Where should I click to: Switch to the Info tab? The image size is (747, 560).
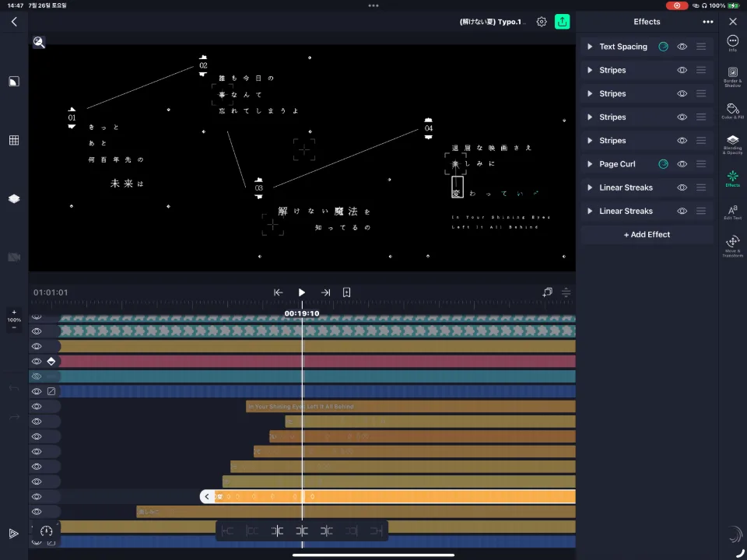[x=733, y=43]
